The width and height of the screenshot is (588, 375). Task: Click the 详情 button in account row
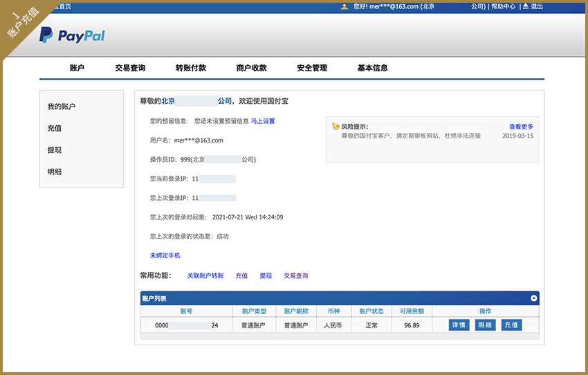pos(459,324)
